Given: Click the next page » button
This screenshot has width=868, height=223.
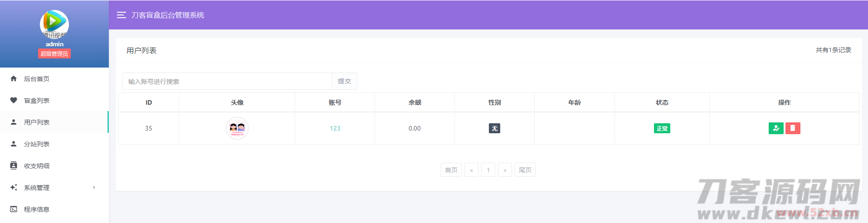Looking at the screenshot, I should pos(505,170).
